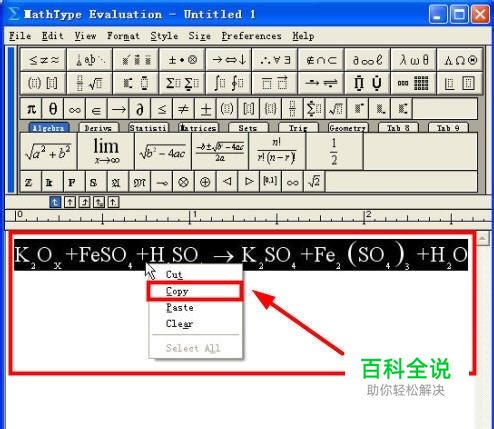Insert the circled plus symbol ⊕

click(x=205, y=182)
